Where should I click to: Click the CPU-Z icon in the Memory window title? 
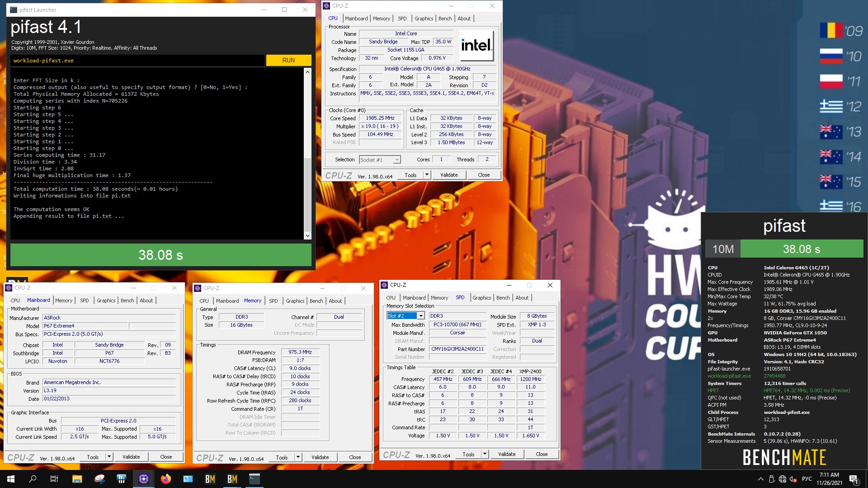198,288
